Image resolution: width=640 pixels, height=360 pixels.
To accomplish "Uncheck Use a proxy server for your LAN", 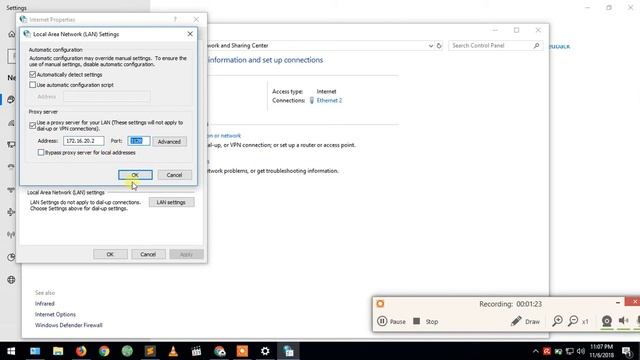I will (33, 125).
